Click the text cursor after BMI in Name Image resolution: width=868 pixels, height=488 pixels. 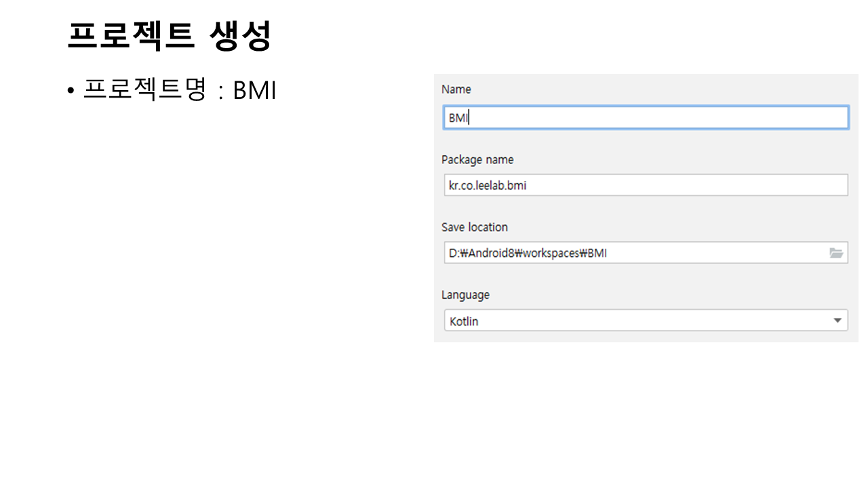pos(469,118)
